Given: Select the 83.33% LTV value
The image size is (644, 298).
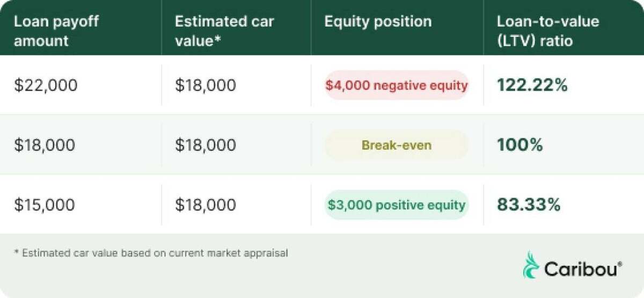Looking at the screenshot, I should 529,205.
